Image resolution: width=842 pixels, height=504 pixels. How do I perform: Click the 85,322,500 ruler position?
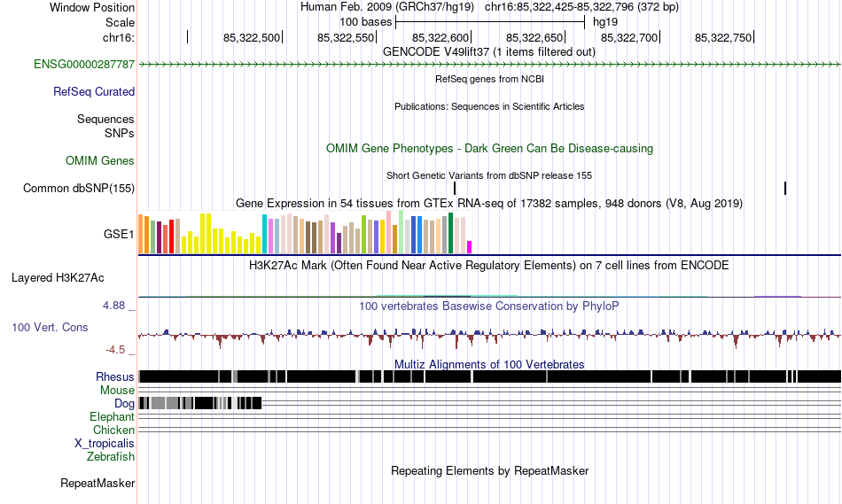point(252,37)
